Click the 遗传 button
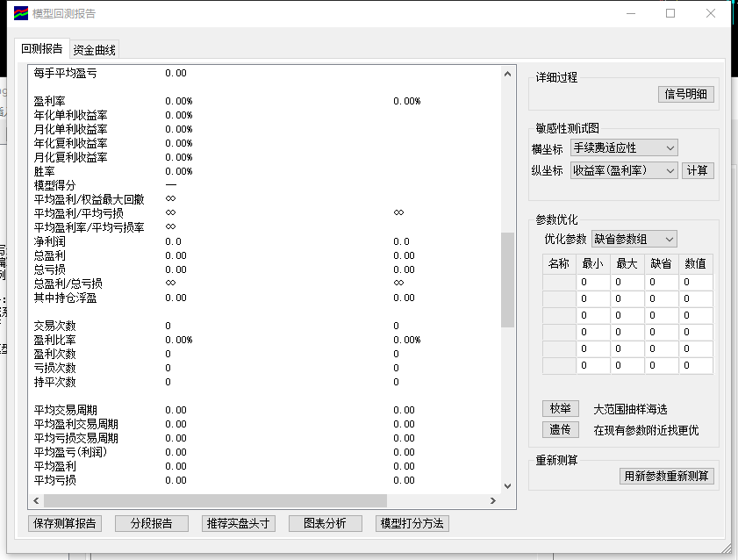The width and height of the screenshot is (738, 560). (x=560, y=430)
